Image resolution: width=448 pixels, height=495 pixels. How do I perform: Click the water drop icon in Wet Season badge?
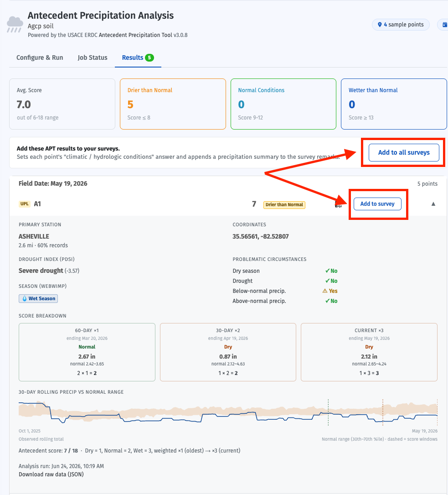point(24,298)
